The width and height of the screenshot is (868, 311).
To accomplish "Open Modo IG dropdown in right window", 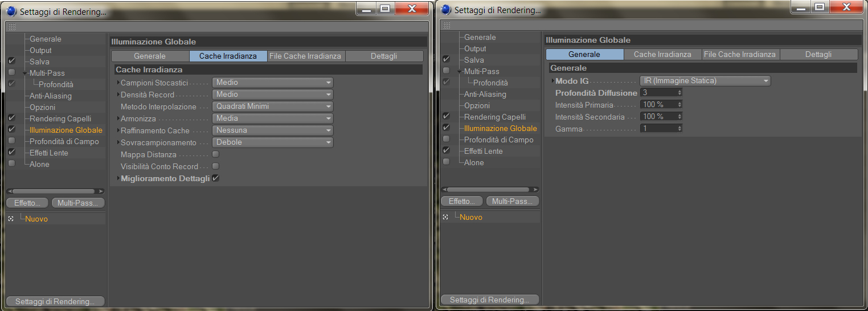I will point(705,81).
